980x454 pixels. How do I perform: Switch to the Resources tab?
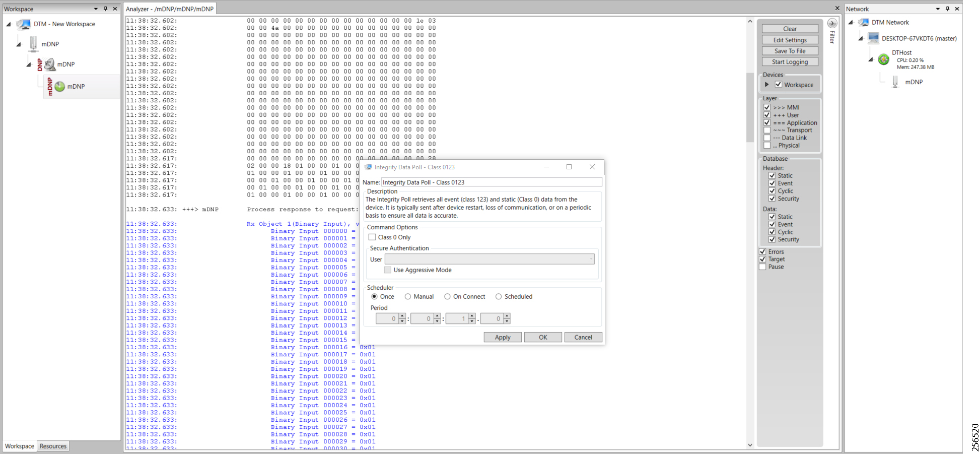(53, 446)
